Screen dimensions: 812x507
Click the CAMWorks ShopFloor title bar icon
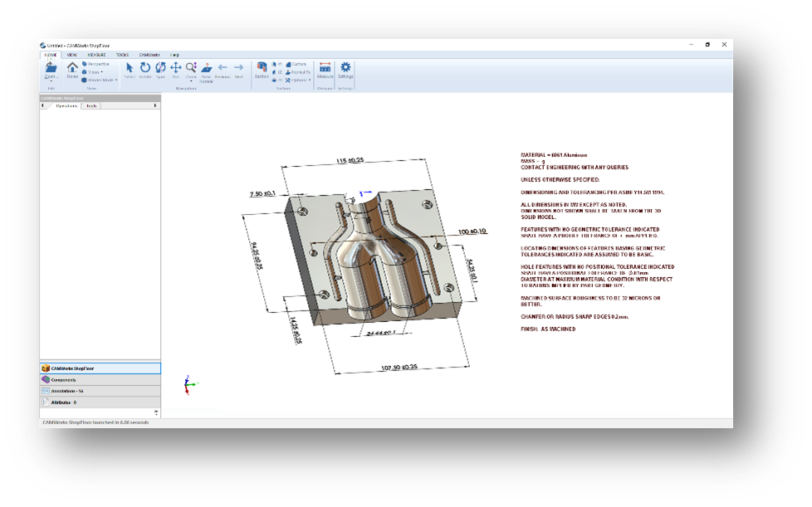tap(43, 46)
